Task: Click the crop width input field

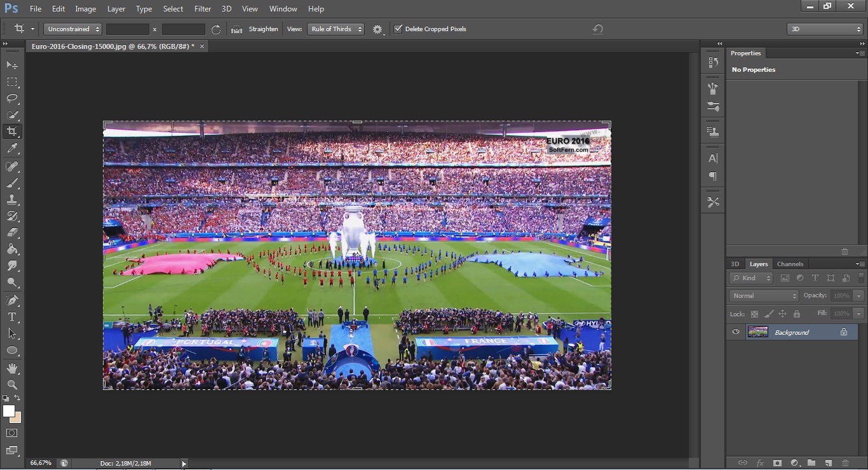Action: [127, 29]
